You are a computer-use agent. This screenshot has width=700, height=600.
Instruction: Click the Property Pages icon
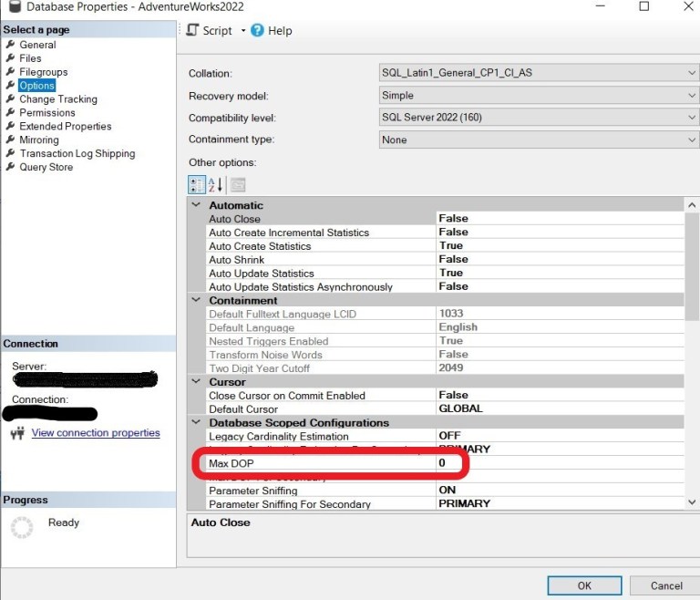[x=237, y=184]
